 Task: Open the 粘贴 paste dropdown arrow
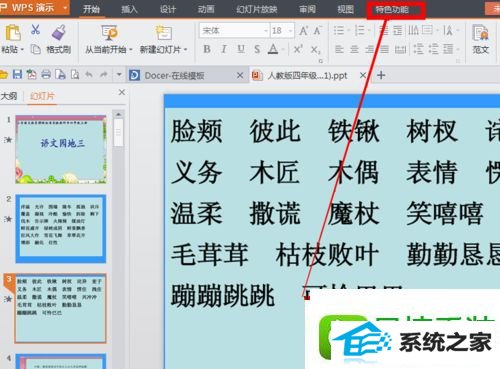pyautogui.click(x=22, y=50)
